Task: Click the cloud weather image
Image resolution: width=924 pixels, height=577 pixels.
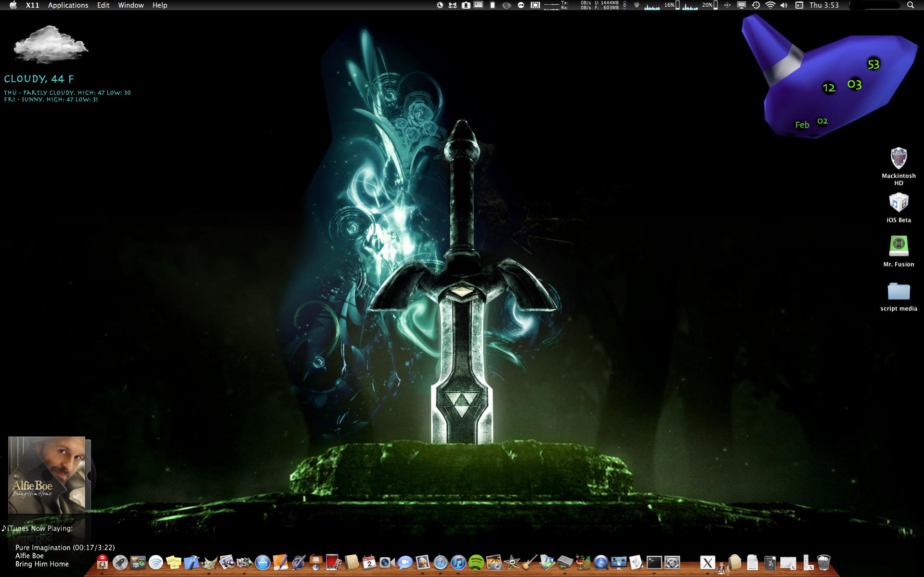Action: [51, 45]
